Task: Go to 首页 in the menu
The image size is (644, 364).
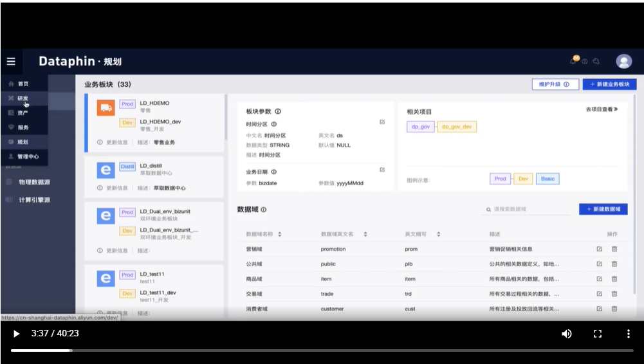Action: coord(24,84)
